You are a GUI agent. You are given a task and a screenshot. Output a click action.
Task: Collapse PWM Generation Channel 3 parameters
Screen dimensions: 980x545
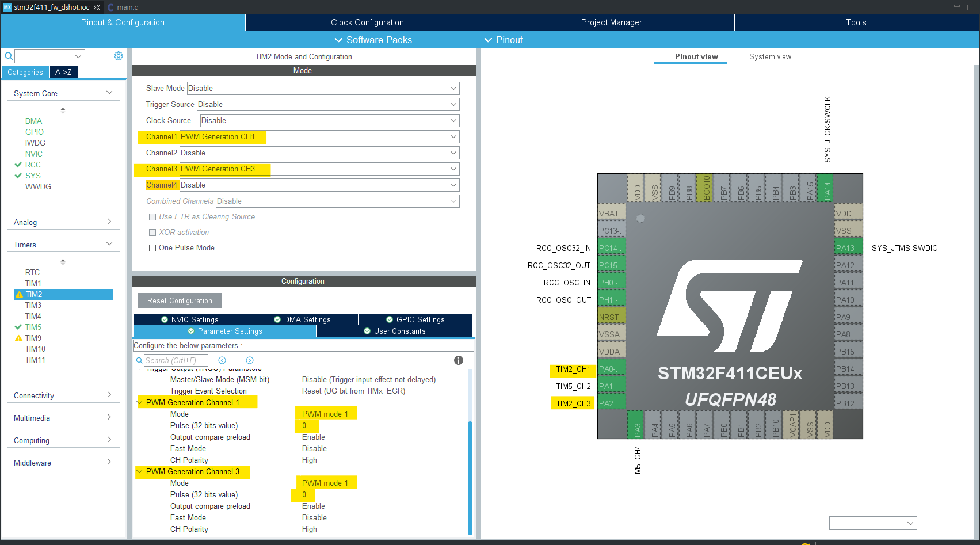coord(140,471)
